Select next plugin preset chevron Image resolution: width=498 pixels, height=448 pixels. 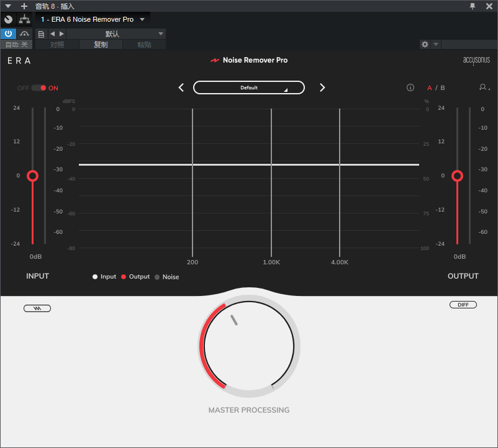pyautogui.click(x=322, y=87)
